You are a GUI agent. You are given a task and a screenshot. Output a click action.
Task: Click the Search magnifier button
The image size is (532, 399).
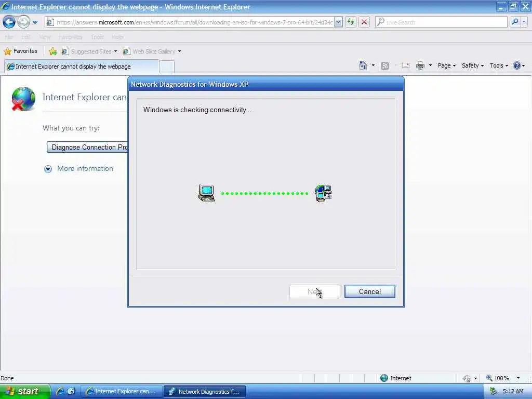(515, 22)
